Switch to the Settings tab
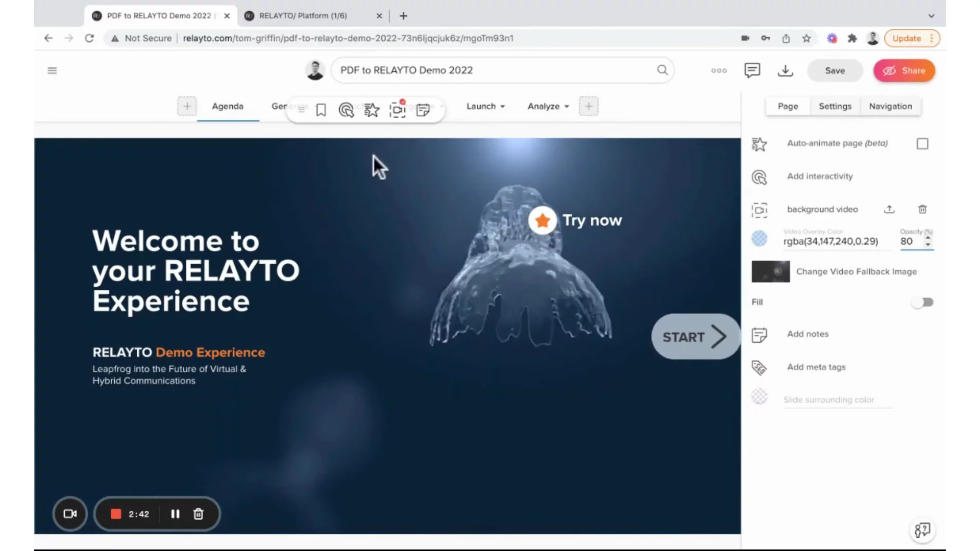This screenshot has width=980, height=551. 835,106
